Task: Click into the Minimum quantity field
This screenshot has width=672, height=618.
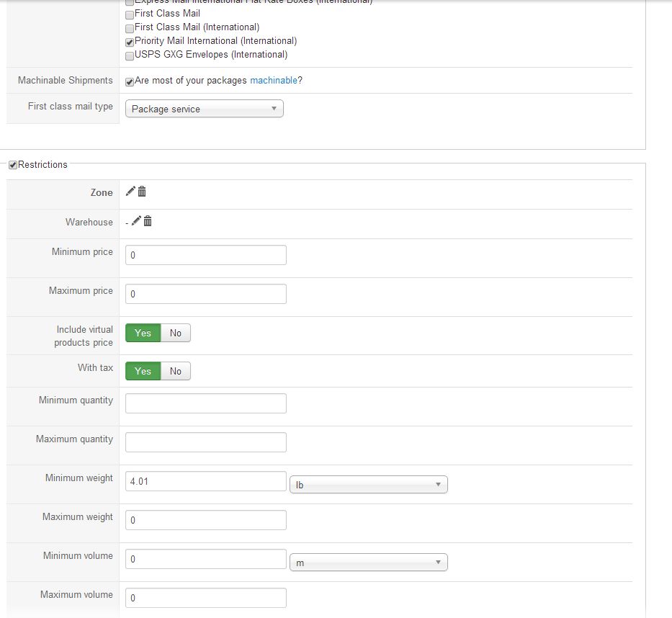Action: point(206,403)
